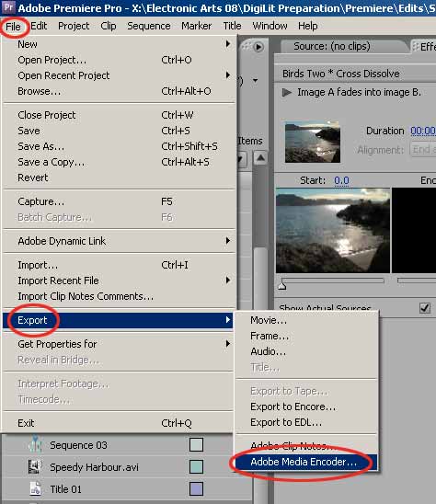The width and height of the screenshot is (436, 504).
Task: Select Export Movie option
Action: [306, 320]
